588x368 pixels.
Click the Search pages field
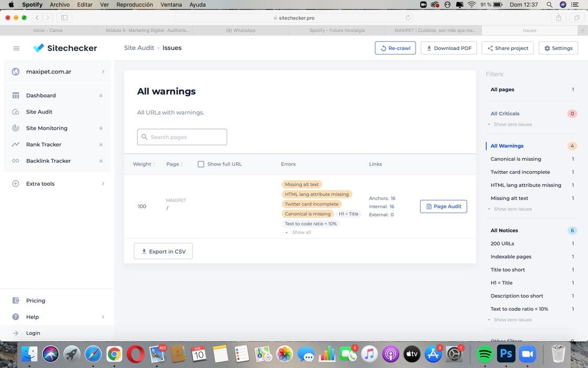[x=182, y=137]
